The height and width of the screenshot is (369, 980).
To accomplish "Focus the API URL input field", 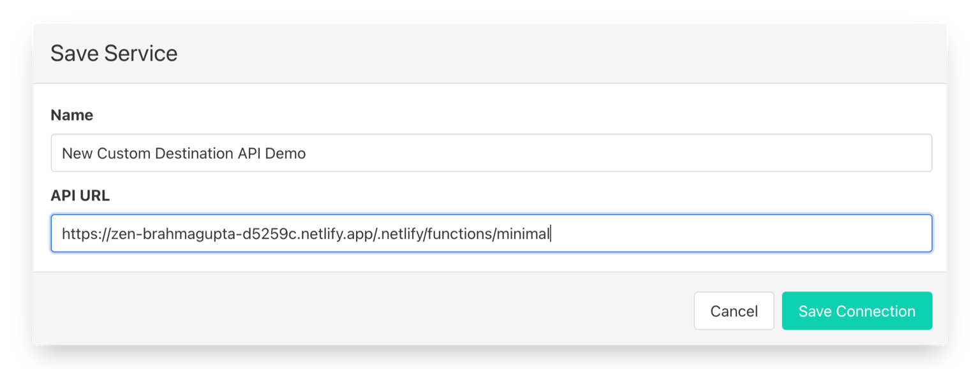I will [491, 233].
